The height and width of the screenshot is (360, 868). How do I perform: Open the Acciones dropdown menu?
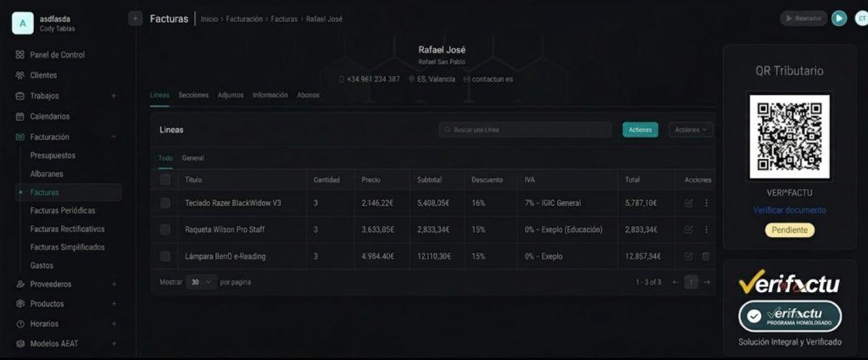pyautogui.click(x=690, y=130)
